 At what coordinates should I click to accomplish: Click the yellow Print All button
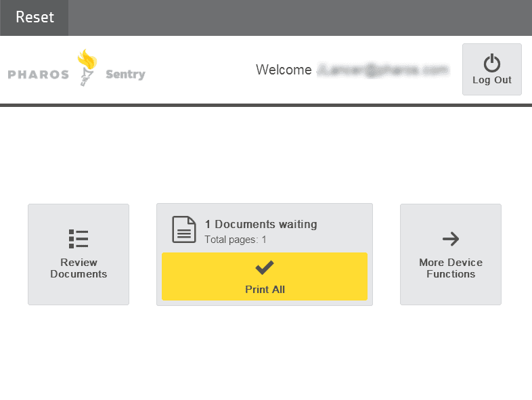point(265,277)
